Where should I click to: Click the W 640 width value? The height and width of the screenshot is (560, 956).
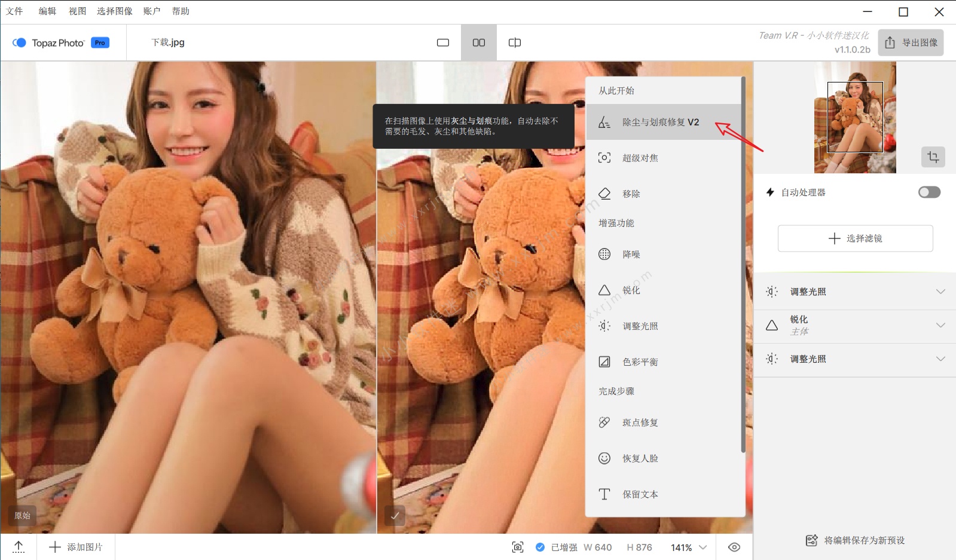[597, 547]
